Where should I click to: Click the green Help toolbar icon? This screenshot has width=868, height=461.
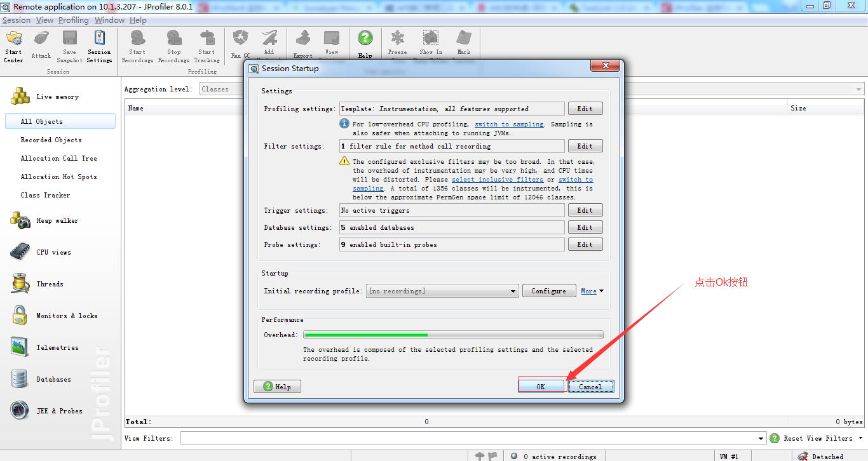365,44
